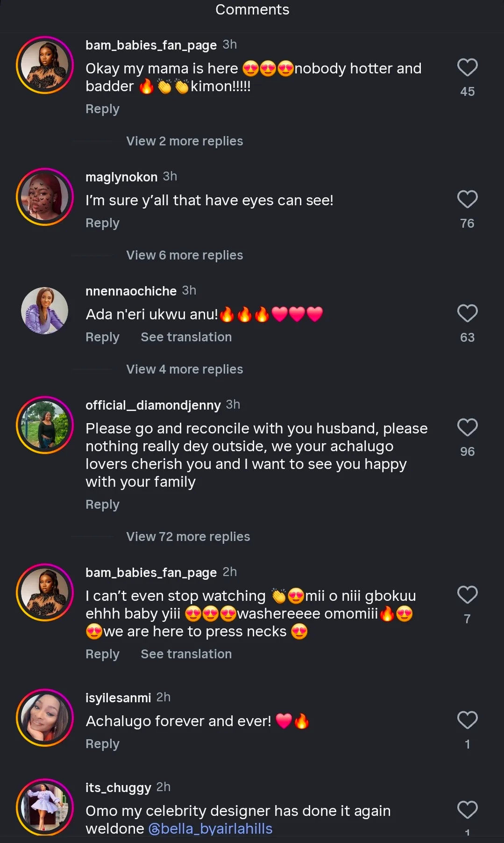This screenshot has width=504, height=843.
Task: Like official_diamondjenny's reconcile comment
Action: click(467, 428)
